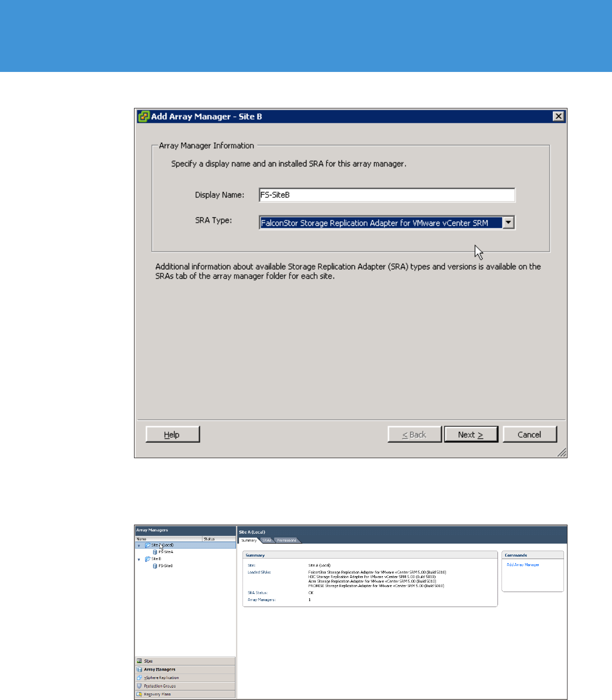
Task: Click the FS-SiteA array manager icon
Action: click(x=155, y=552)
